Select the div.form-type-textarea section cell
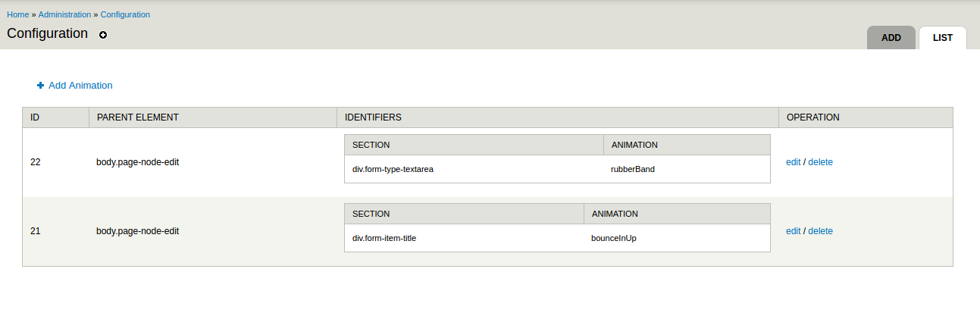The image size is (980, 313). pyautogui.click(x=393, y=169)
